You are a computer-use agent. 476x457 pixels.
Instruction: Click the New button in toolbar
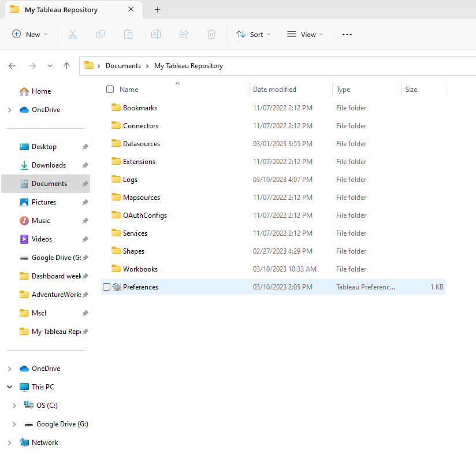[x=30, y=35]
